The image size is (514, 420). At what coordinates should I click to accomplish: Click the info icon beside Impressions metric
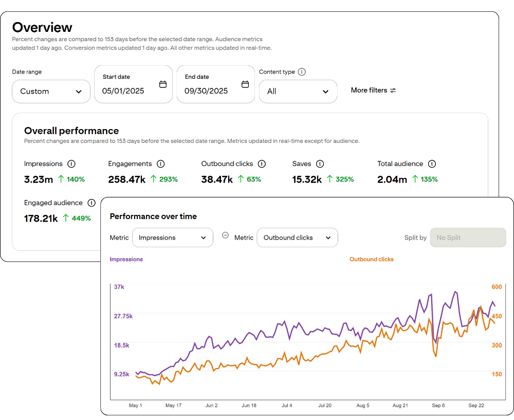72,163
